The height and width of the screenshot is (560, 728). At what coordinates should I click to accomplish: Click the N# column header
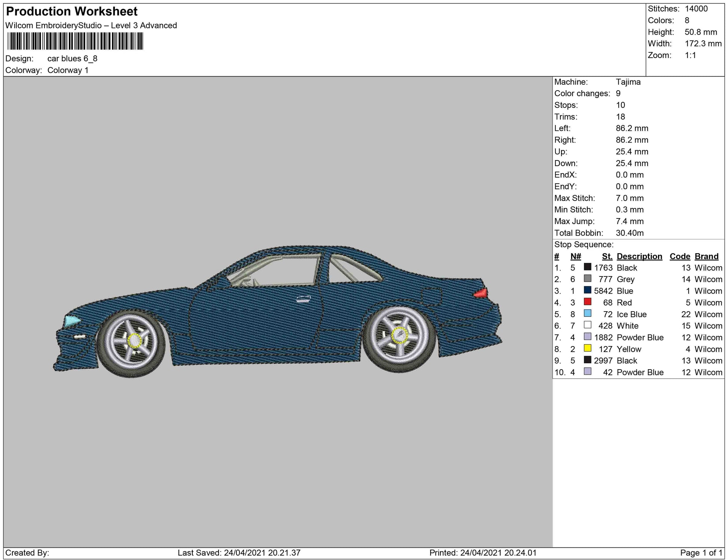pyautogui.click(x=575, y=256)
